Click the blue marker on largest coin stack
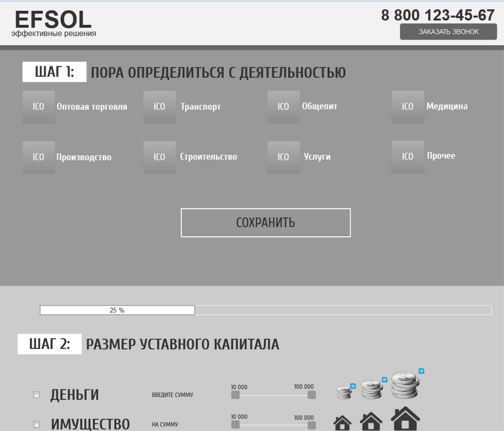Viewport: 504px width, 431px height. 421,371
